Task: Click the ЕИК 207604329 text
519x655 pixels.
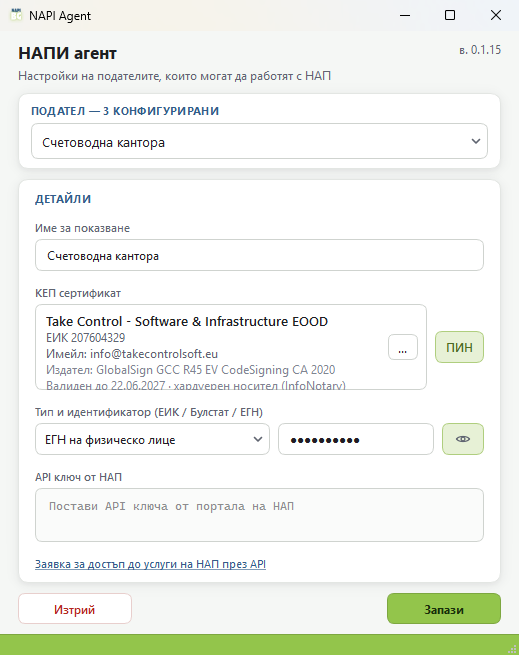Action: 86,338
